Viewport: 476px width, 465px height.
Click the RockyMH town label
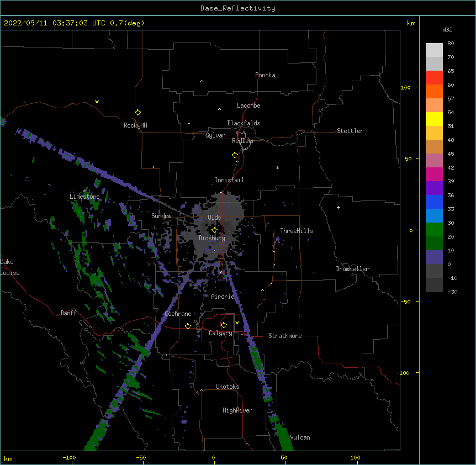click(x=135, y=125)
